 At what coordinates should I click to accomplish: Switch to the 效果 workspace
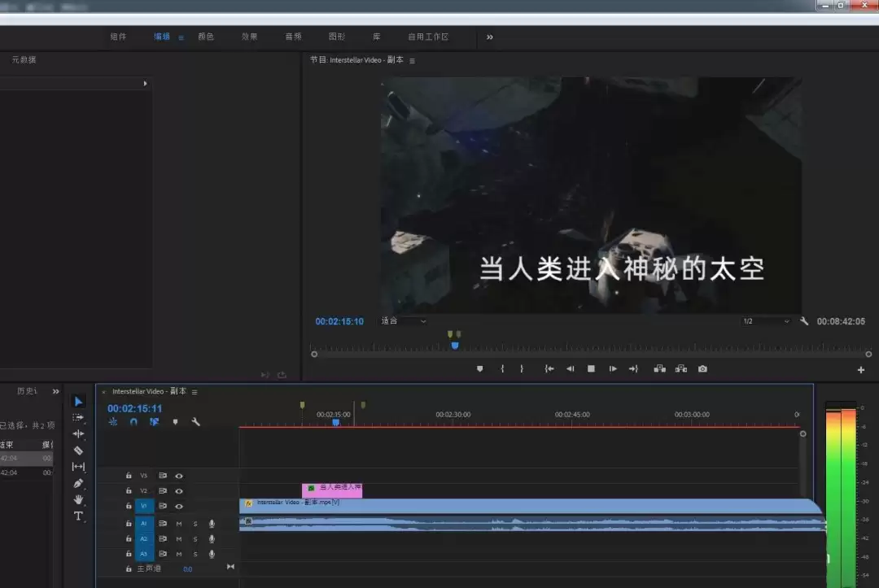(x=250, y=37)
